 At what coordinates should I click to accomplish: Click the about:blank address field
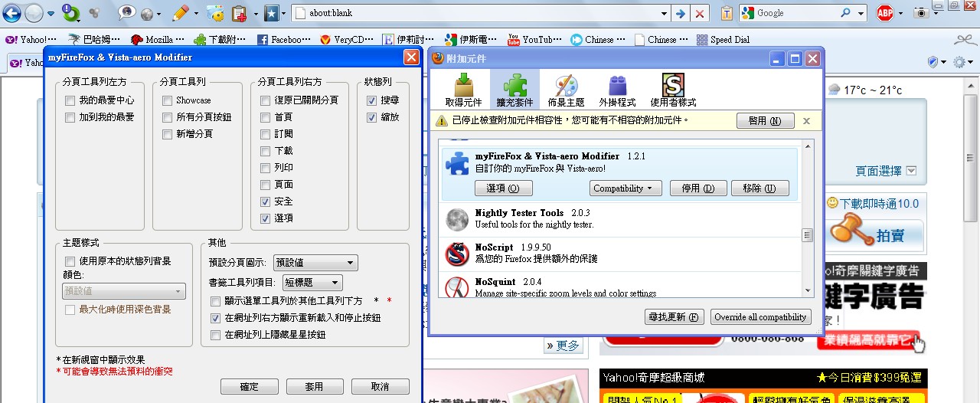[482, 13]
